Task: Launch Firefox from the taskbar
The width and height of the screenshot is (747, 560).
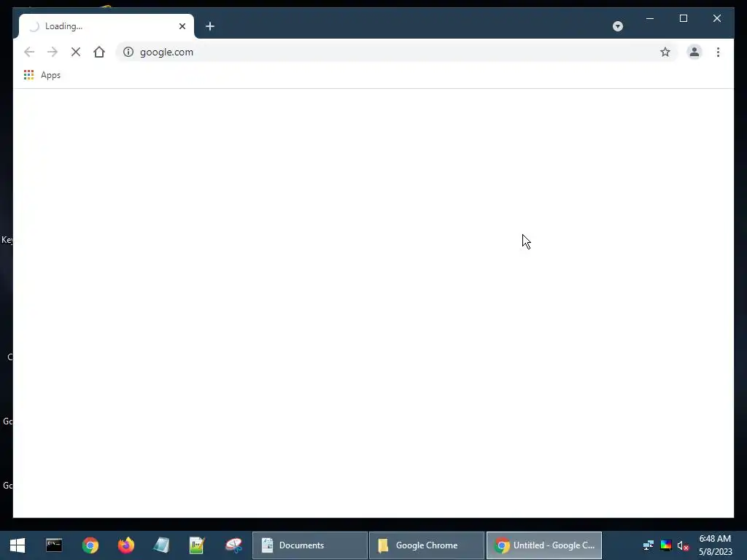Action: click(125, 545)
